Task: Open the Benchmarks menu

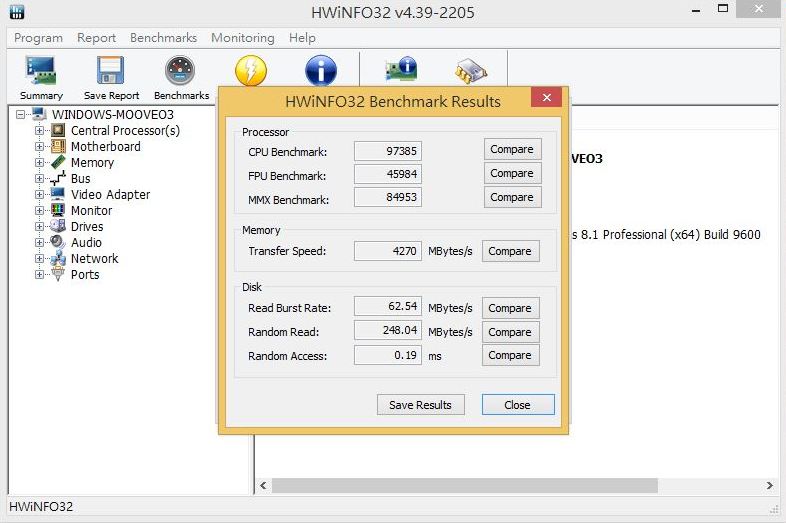Action: [163, 38]
